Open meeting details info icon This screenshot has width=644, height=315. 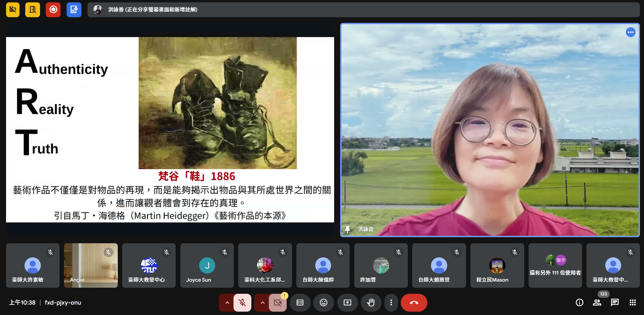click(579, 303)
